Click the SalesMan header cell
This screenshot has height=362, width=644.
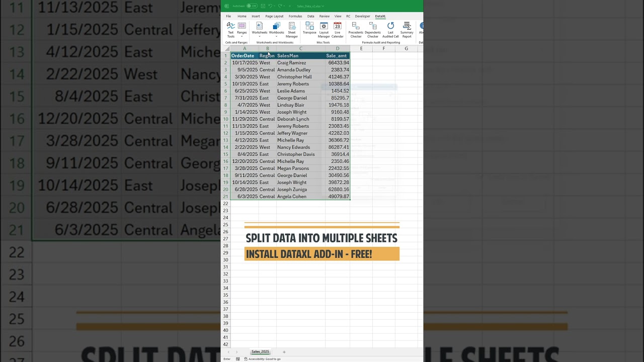pyautogui.click(x=301, y=56)
